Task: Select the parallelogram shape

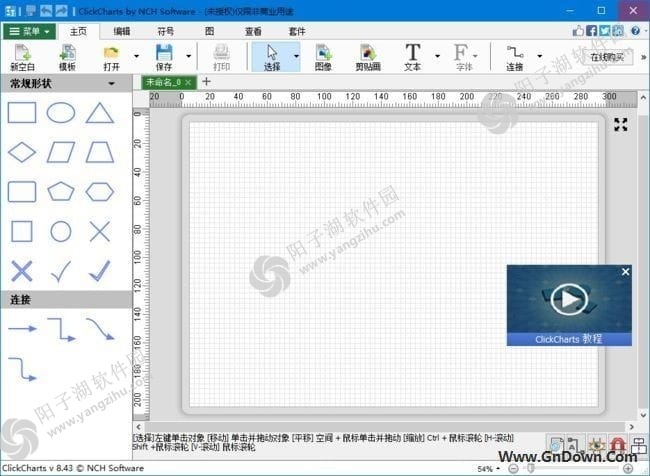Action: (x=61, y=152)
